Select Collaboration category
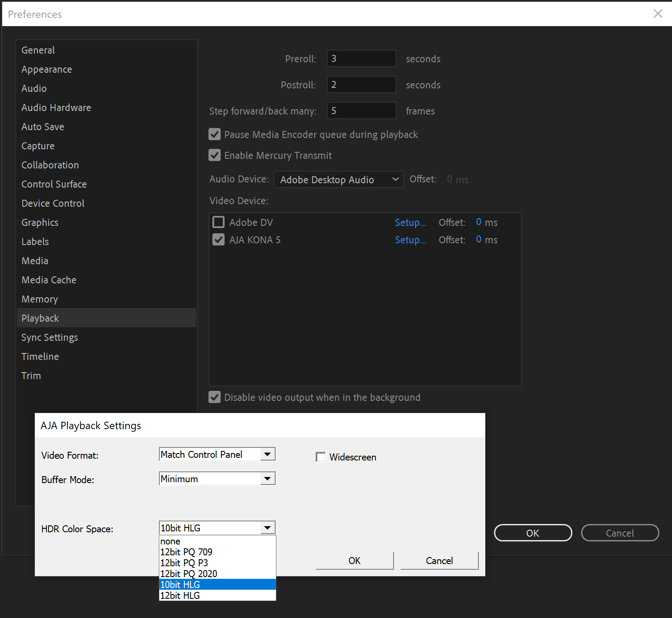 (x=106, y=165)
